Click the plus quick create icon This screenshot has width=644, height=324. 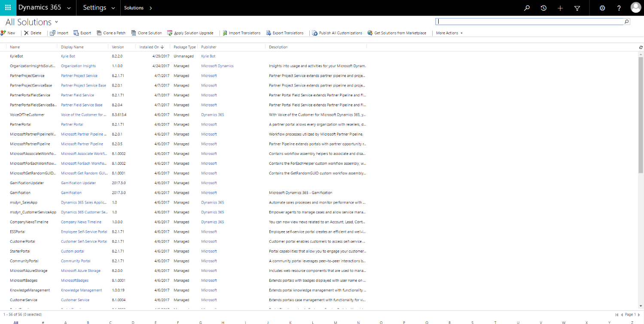tap(560, 8)
